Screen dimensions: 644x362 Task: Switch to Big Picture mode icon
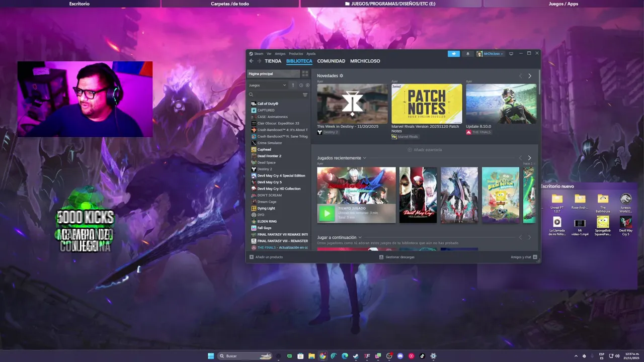511,54
